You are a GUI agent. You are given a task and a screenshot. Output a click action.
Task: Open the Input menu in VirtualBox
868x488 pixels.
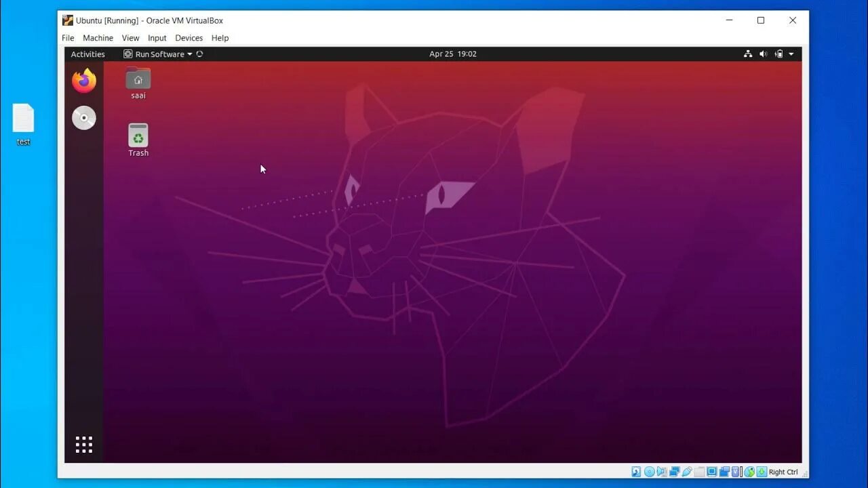[x=157, y=38]
